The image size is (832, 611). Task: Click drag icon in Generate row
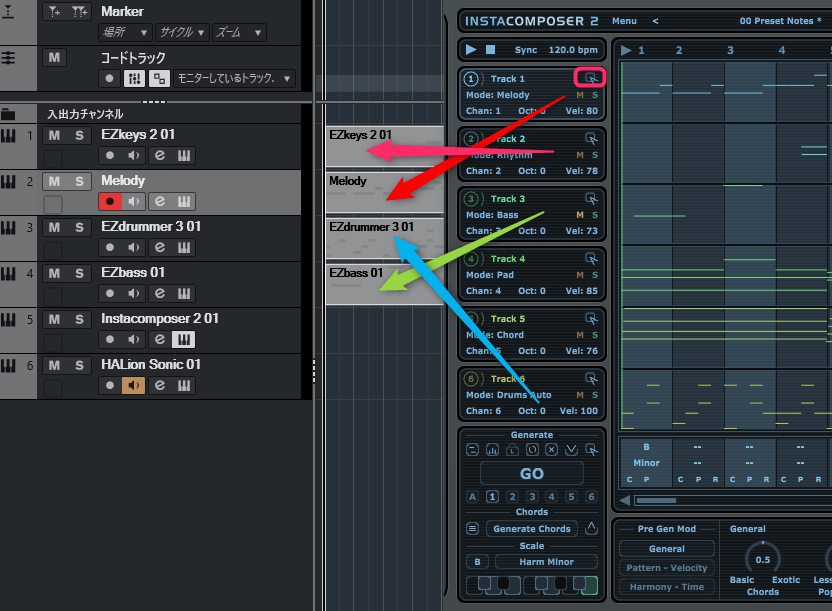[591, 450]
